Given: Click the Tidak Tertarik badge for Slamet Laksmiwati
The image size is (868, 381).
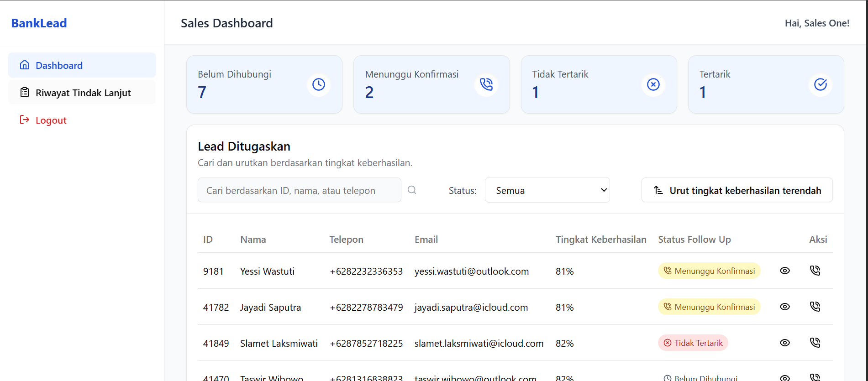Looking at the screenshot, I should pos(693,343).
